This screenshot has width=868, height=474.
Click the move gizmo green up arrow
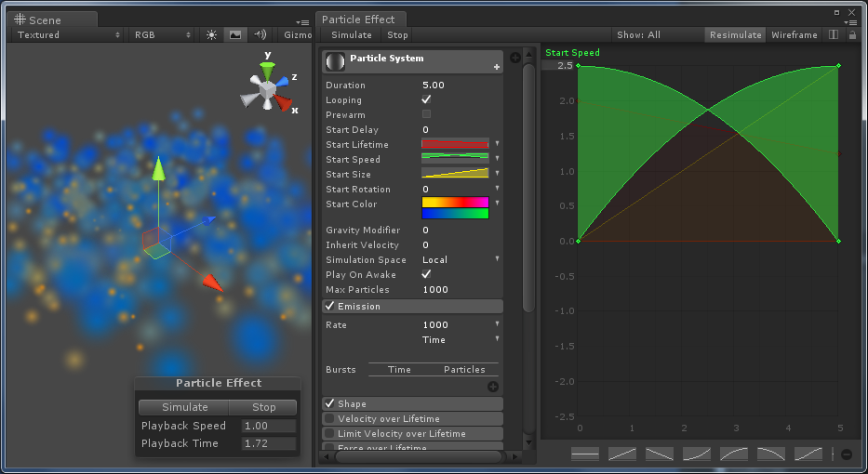click(158, 168)
